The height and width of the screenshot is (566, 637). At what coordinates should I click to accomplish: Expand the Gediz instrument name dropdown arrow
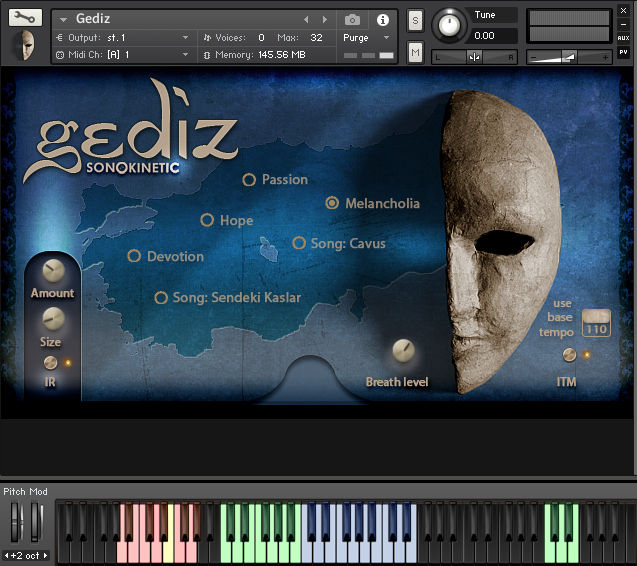[x=63, y=19]
